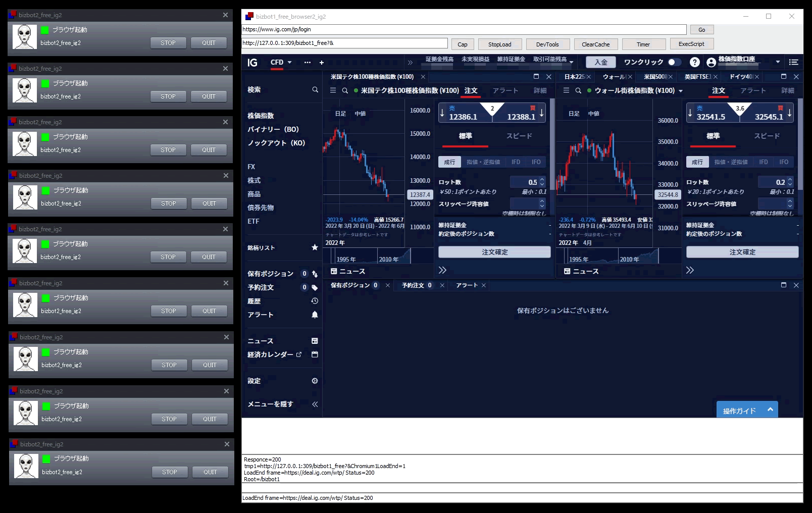Click the help question mark icon
This screenshot has height=513, width=812.
[x=695, y=62]
